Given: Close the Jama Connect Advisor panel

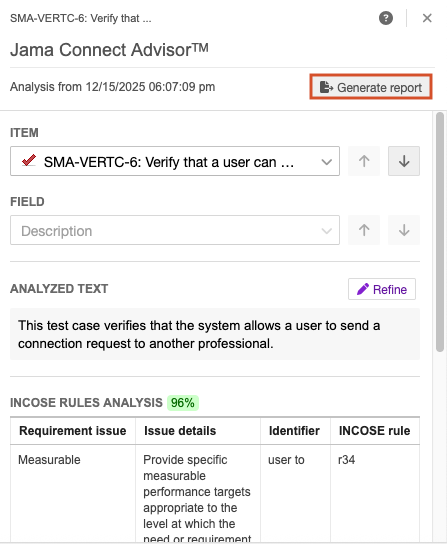Looking at the screenshot, I should tap(427, 18).
